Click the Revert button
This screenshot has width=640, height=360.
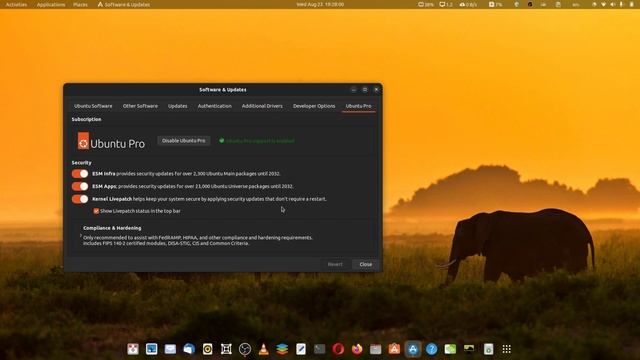click(335, 264)
